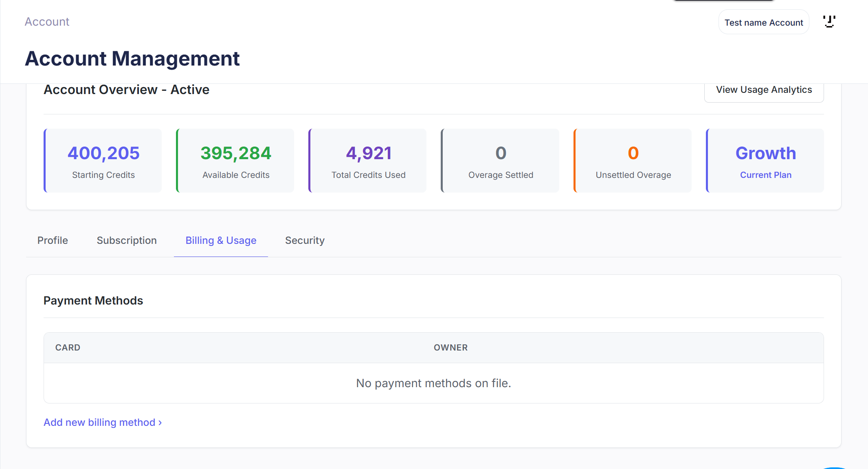Click the Account breadcrumb link
The height and width of the screenshot is (469, 868).
click(47, 22)
